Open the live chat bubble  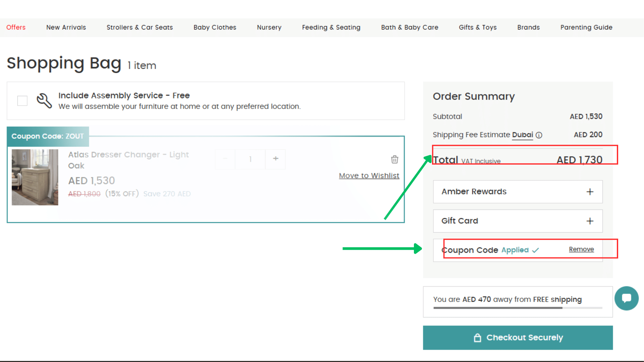[626, 298]
